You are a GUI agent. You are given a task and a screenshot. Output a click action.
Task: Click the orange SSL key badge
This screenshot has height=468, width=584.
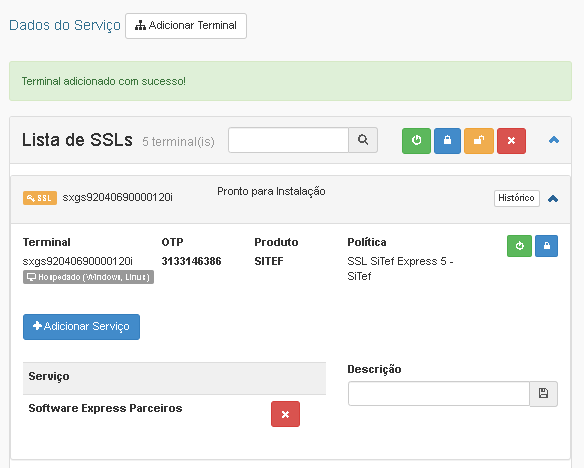pyautogui.click(x=40, y=198)
